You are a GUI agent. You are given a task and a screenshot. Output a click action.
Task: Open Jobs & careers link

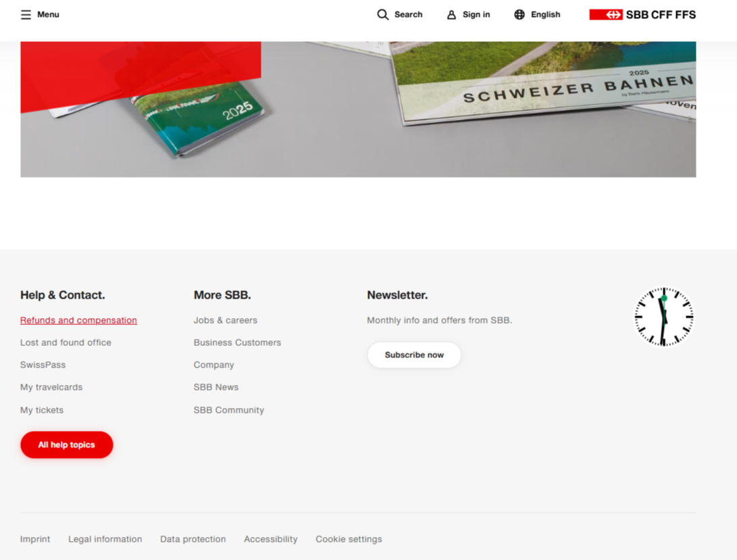[226, 320]
